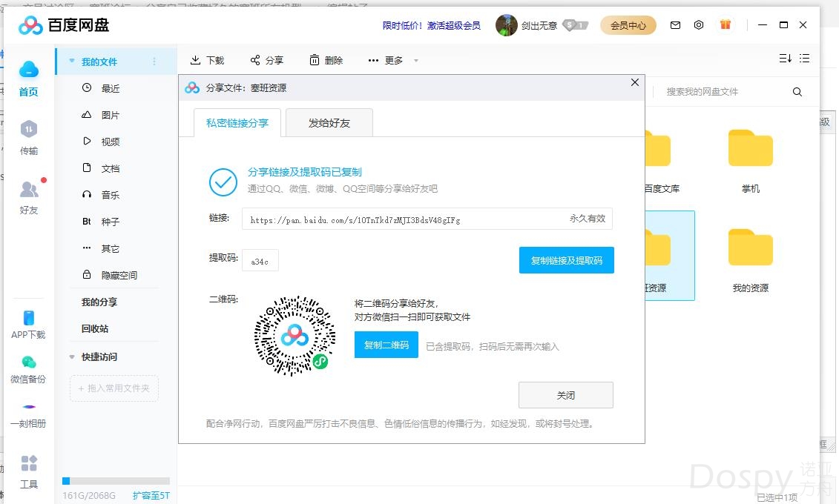Click the storage usage progress bar

116,480
